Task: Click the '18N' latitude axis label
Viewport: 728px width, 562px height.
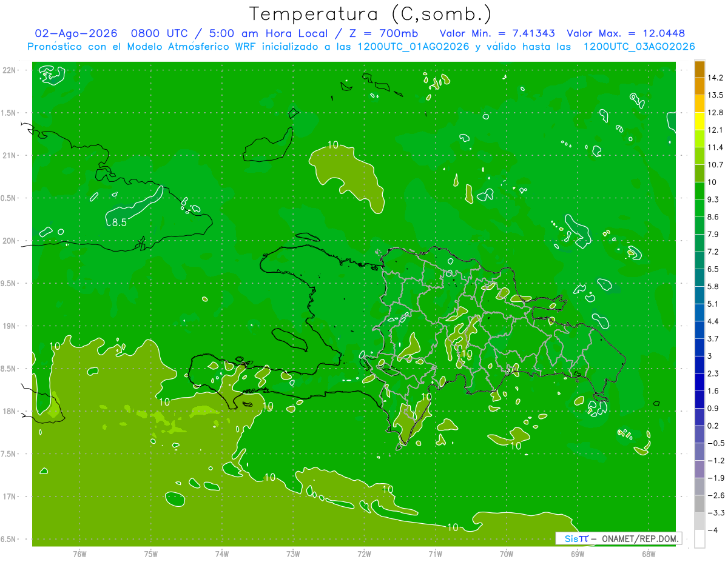Action: tap(10, 411)
